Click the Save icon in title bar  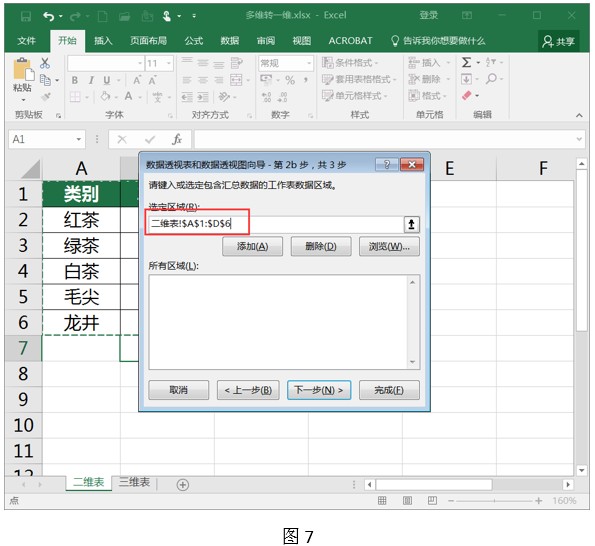point(26,16)
